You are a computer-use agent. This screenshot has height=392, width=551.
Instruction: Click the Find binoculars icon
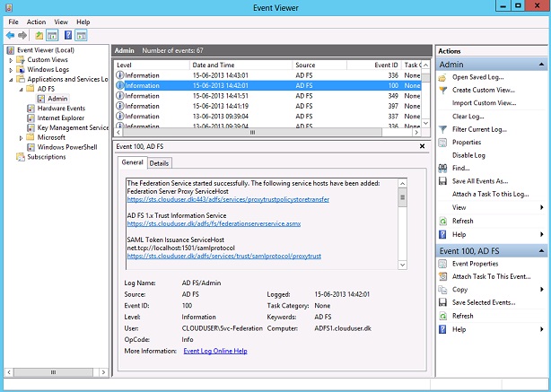442,169
